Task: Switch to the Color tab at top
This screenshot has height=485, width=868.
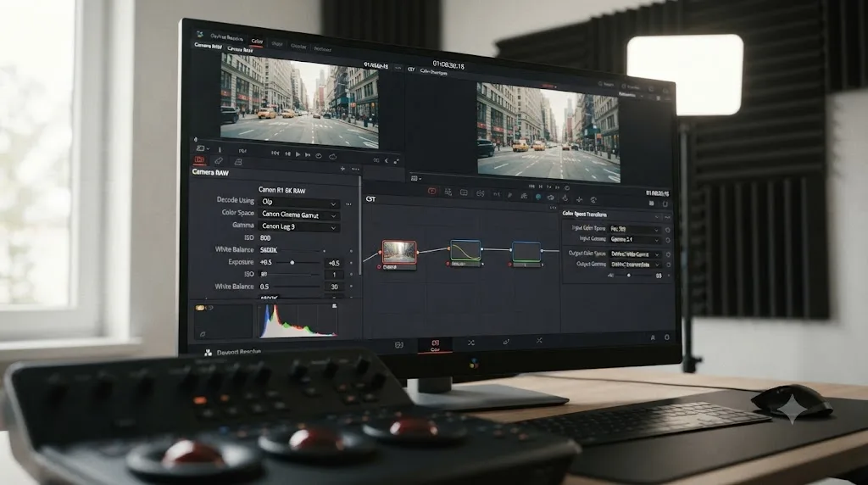Action: click(257, 42)
